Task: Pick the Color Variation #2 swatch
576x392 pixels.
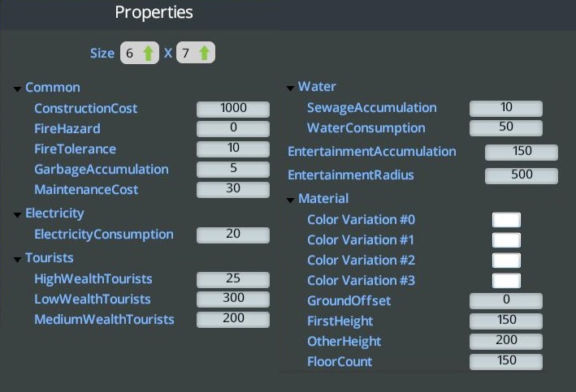Action: point(506,261)
